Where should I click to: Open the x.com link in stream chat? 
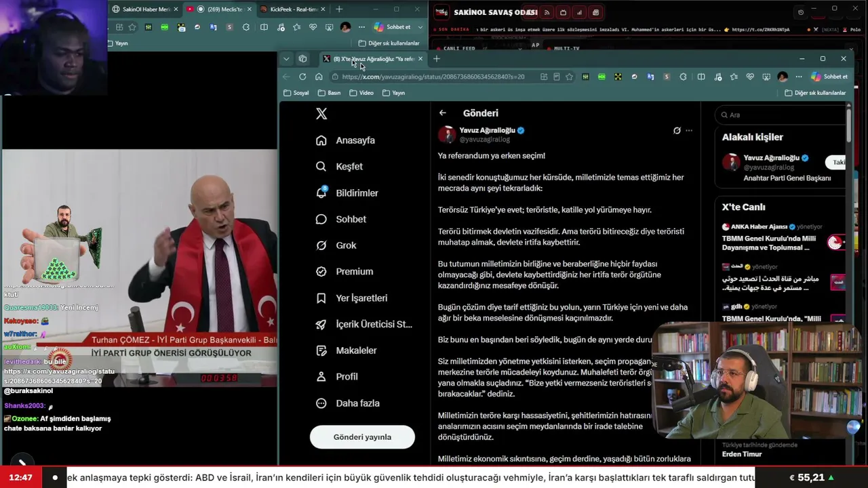(60, 376)
